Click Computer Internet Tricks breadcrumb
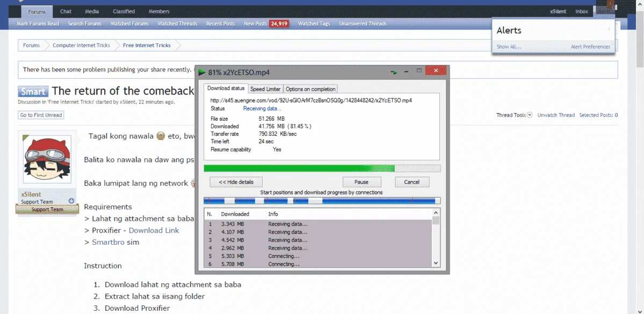This screenshot has height=314, width=644. (81, 46)
